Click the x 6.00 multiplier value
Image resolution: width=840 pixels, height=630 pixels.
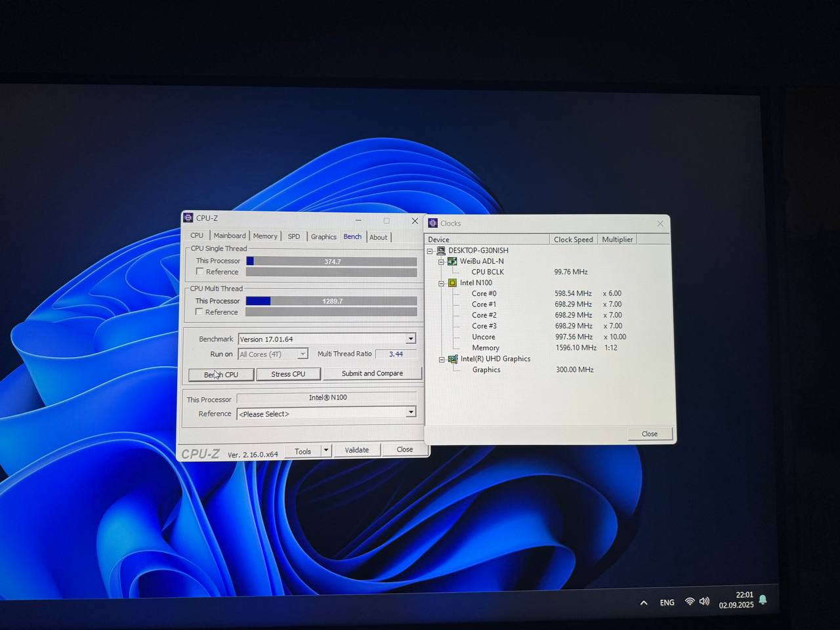[612, 293]
